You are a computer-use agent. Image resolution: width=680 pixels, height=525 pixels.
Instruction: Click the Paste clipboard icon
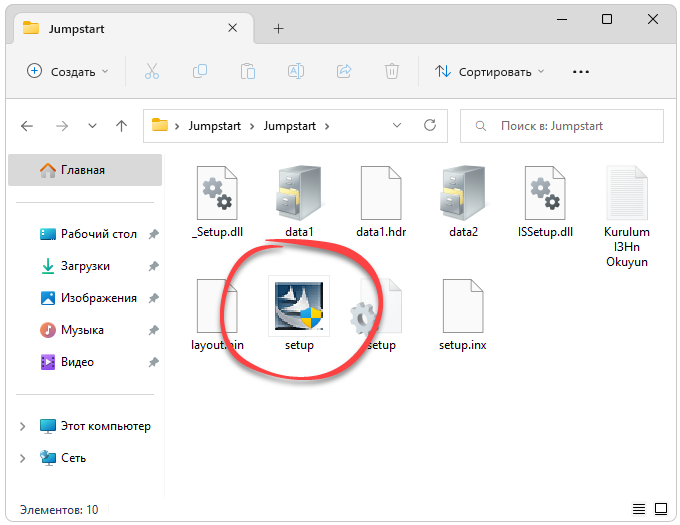pyautogui.click(x=248, y=71)
